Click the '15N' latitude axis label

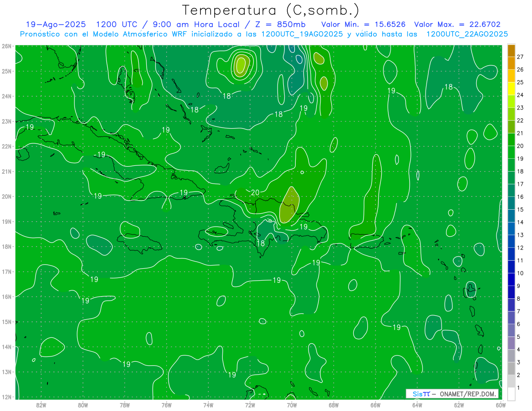click(x=7, y=321)
